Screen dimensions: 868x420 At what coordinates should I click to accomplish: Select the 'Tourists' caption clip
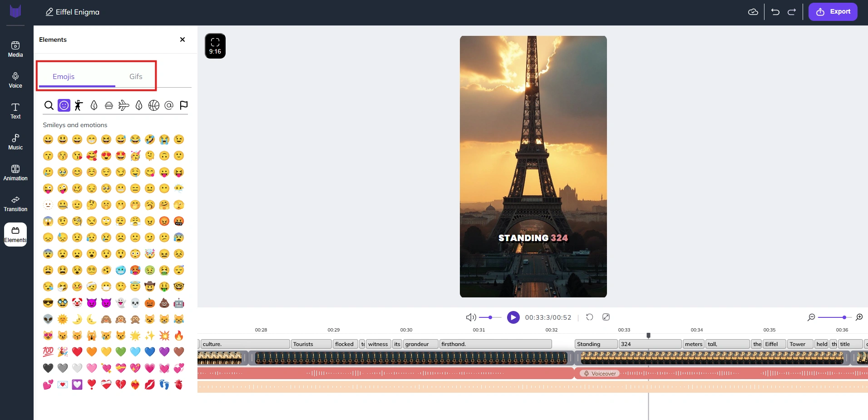tap(311, 344)
